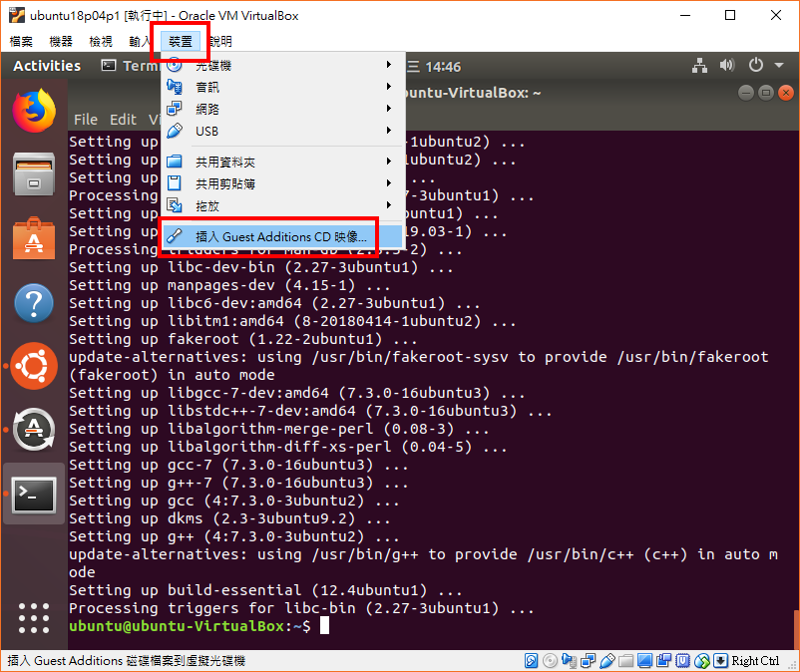
Task: Launch Firefox from the dock
Action: coord(34,111)
